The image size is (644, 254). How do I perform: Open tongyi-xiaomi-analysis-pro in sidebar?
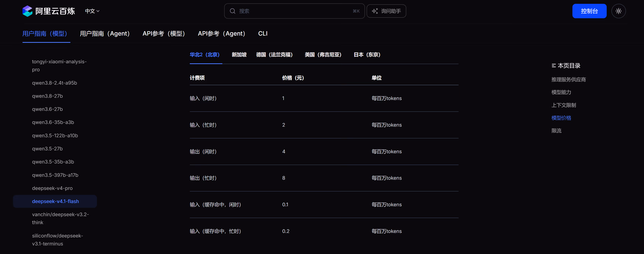(x=59, y=65)
